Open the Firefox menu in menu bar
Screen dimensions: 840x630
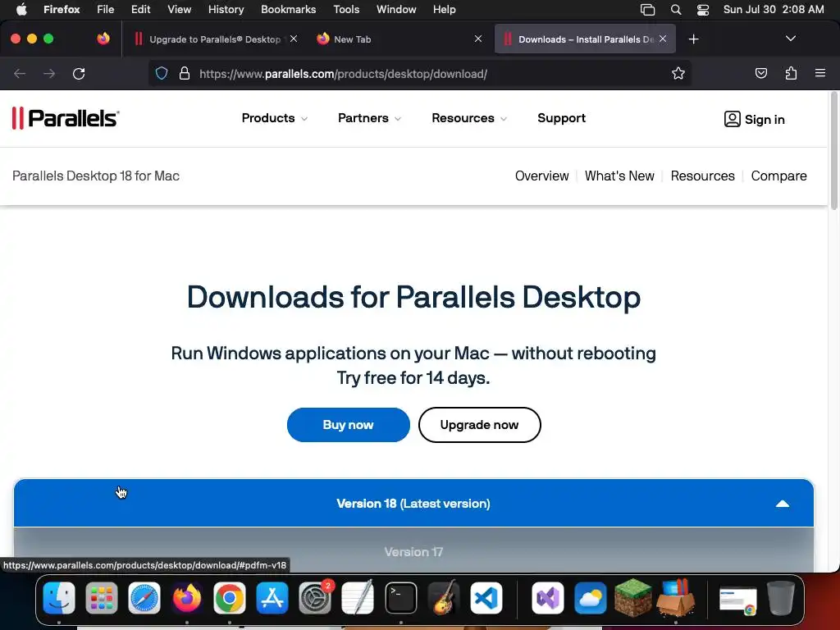(62, 9)
